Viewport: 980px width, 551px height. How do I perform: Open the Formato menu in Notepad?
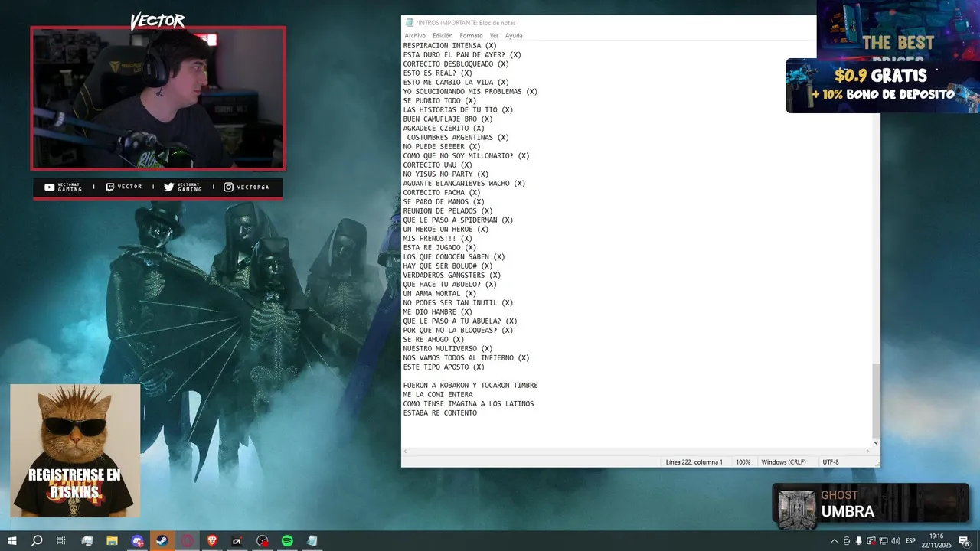click(471, 36)
